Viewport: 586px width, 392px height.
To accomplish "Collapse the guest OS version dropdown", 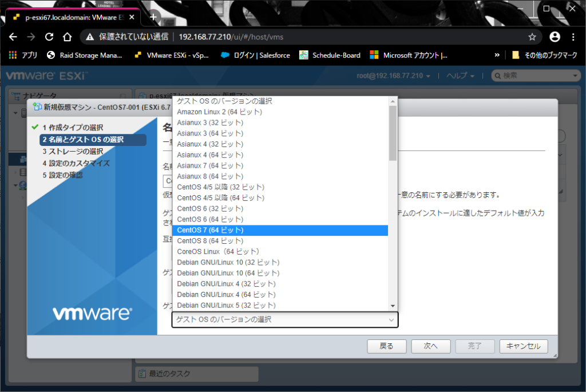I will tap(285, 320).
